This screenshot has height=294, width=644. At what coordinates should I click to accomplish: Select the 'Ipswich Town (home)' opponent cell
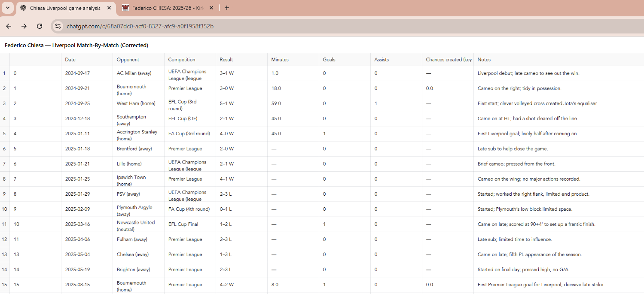[x=138, y=179]
